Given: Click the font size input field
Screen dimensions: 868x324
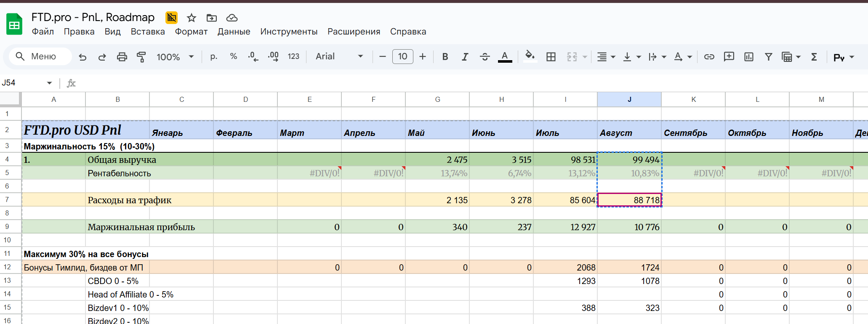Looking at the screenshot, I should [x=402, y=56].
